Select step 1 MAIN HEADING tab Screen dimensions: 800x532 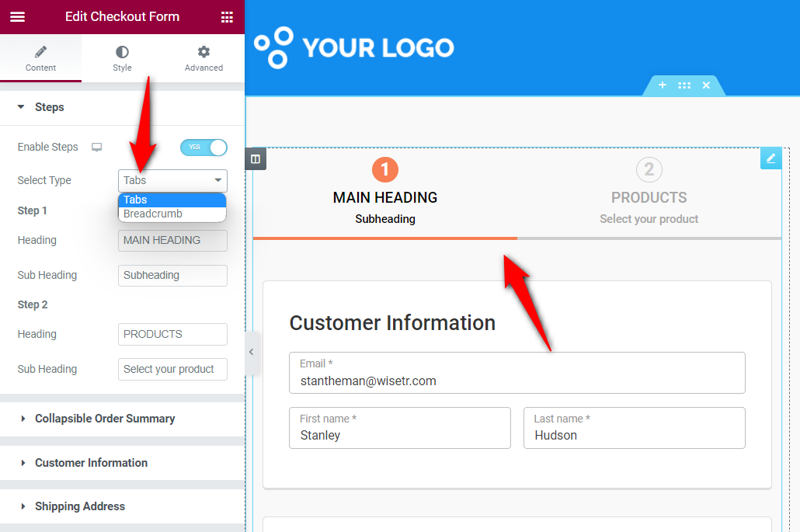pos(385,193)
